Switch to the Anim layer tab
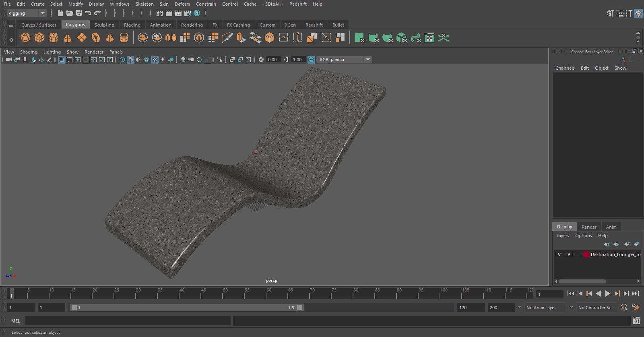Viewport: 644px width, 337px height. [x=611, y=227]
